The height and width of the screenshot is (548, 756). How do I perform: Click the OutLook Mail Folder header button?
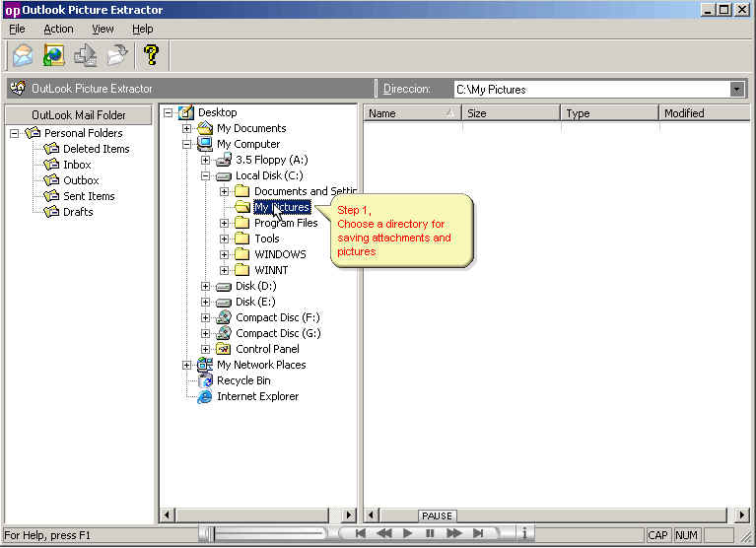point(79,115)
